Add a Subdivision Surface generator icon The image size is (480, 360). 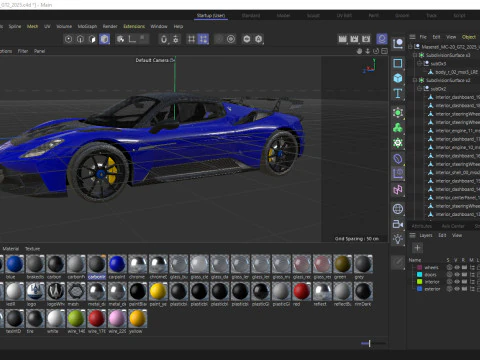click(x=398, y=113)
